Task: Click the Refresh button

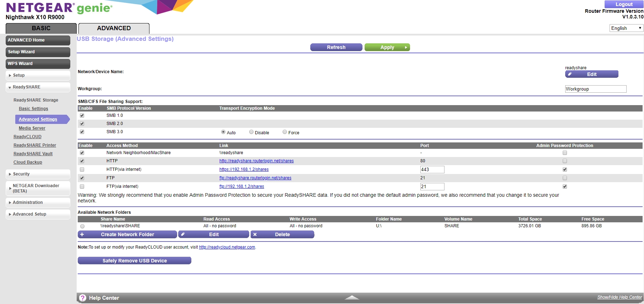Action: coord(336,47)
